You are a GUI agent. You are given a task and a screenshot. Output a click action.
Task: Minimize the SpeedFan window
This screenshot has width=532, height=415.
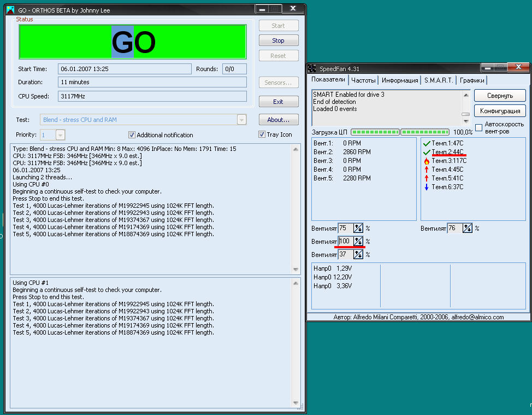[x=488, y=68]
